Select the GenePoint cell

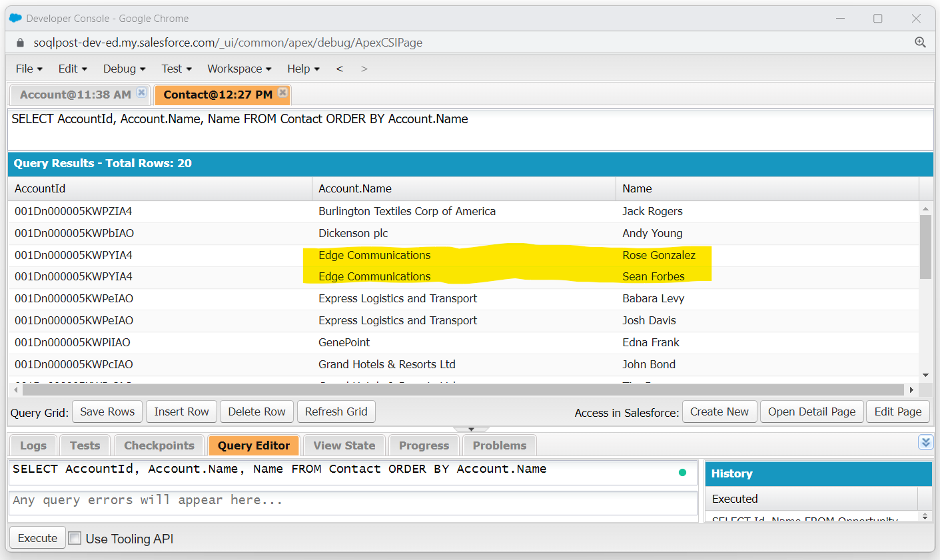click(x=464, y=342)
